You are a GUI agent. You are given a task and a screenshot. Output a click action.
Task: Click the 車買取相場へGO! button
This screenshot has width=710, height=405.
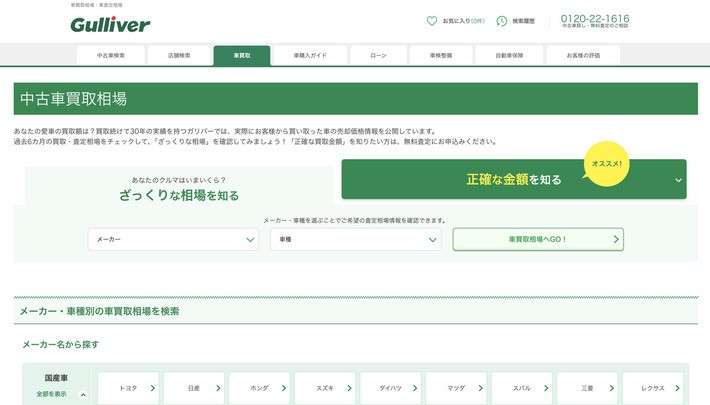[x=538, y=239]
